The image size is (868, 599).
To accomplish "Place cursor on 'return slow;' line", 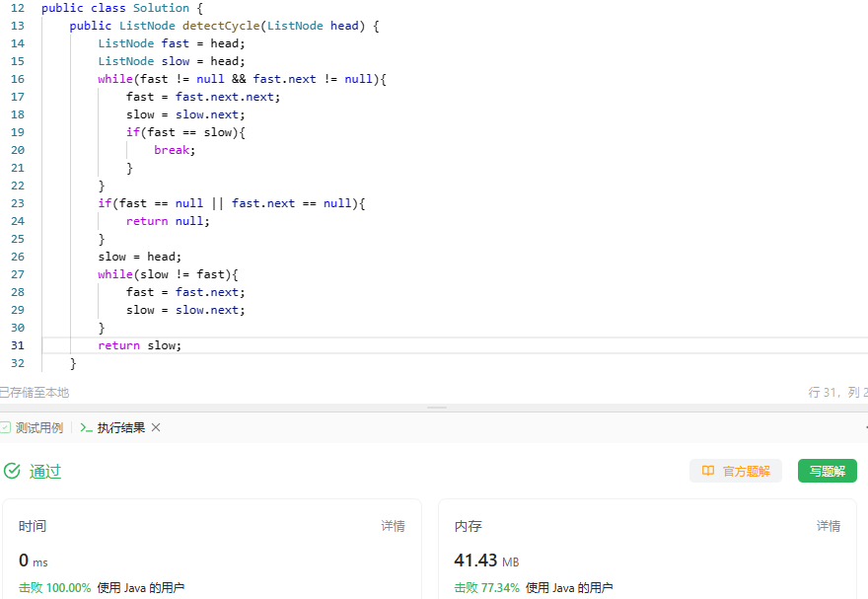I will pyautogui.click(x=139, y=345).
